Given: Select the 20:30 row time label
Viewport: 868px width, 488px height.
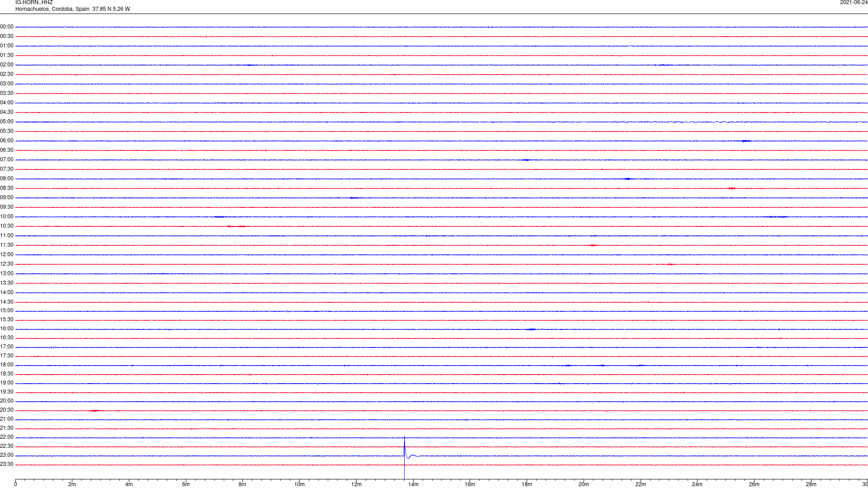Looking at the screenshot, I should pyautogui.click(x=7, y=410).
